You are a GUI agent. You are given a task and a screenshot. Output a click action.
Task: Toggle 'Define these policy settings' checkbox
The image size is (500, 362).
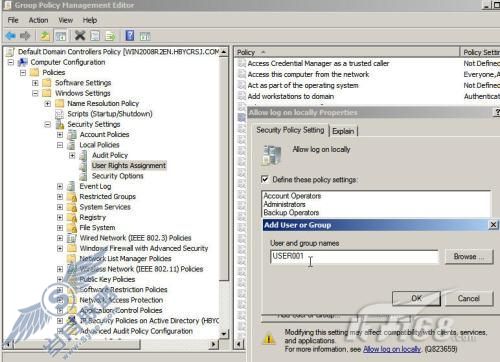(265, 179)
